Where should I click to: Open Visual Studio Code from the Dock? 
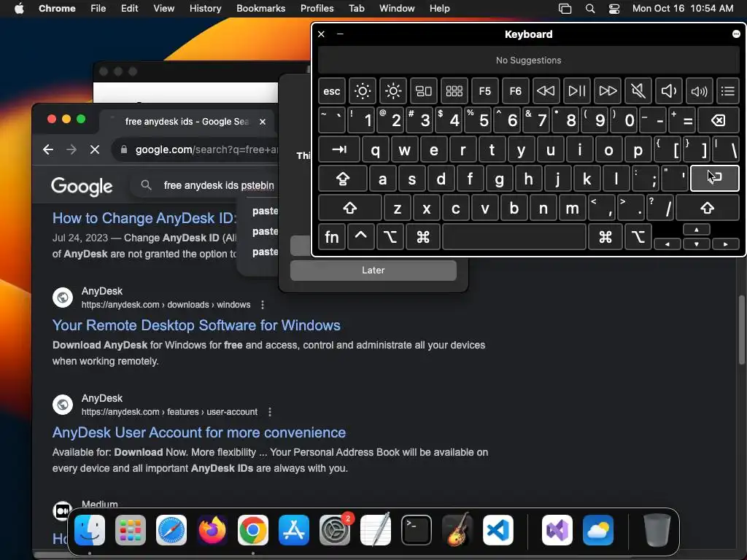[x=498, y=530]
